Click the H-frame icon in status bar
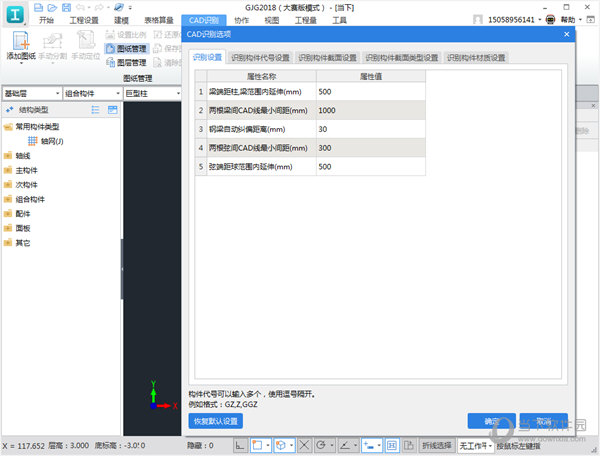Screen dimensions: 600x456 click(x=392, y=445)
